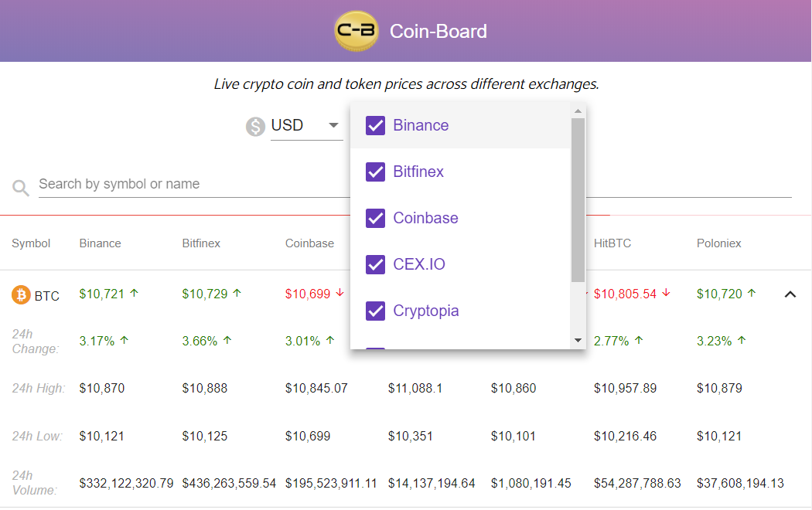812x510 pixels.
Task: Click the red down arrow beside the Coinbase price
Action: (339, 294)
